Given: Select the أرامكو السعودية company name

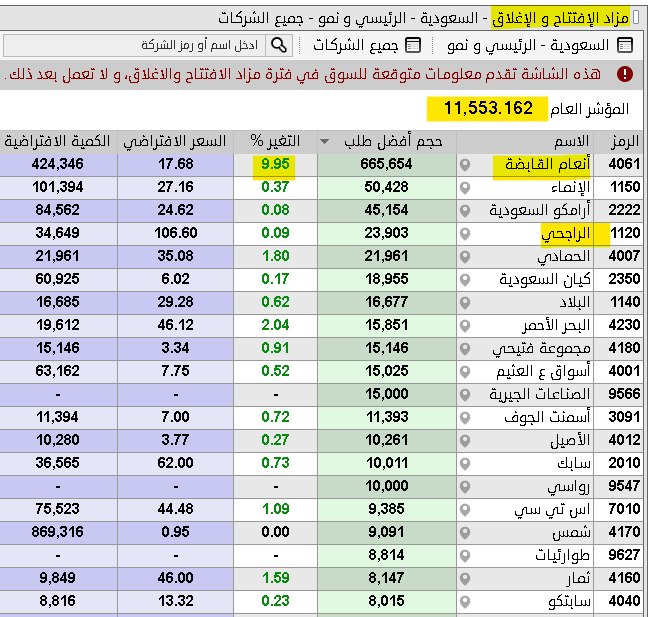Looking at the screenshot, I should [x=540, y=210].
